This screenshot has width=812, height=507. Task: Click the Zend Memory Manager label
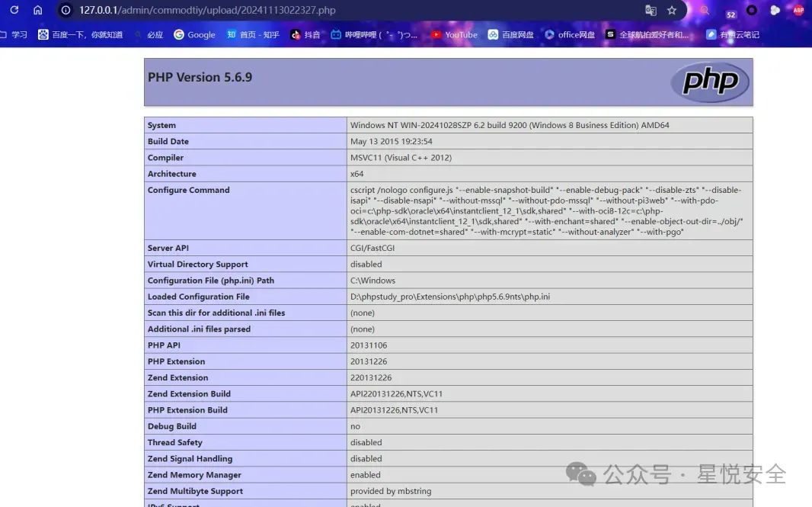pos(194,475)
